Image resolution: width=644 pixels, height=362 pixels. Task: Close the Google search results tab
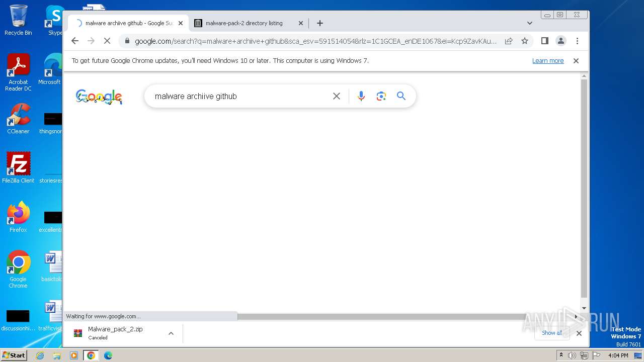point(180,23)
